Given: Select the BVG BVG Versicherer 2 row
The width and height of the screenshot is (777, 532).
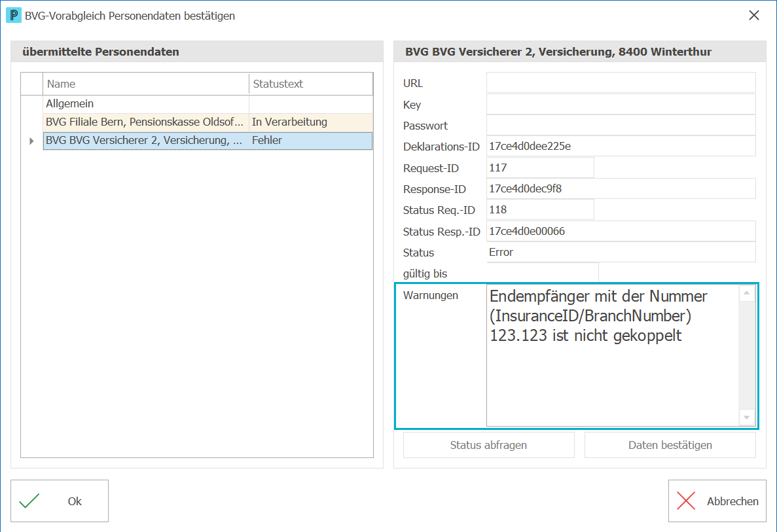Looking at the screenshot, I should point(208,141).
